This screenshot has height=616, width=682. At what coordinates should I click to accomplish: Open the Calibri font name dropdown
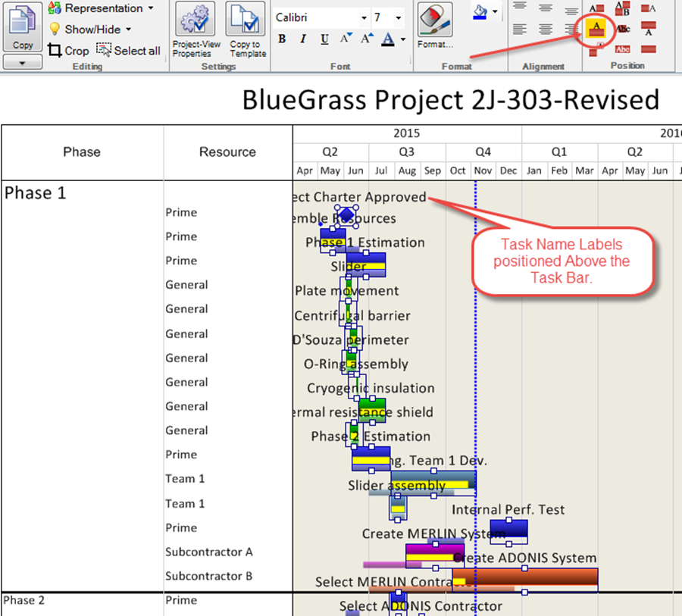[x=363, y=17]
